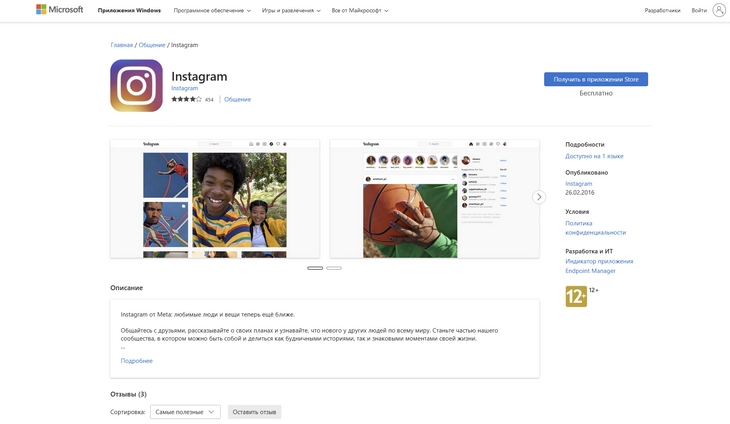Click the Microsoft logo
This screenshot has height=424, width=730.
(x=60, y=10)
